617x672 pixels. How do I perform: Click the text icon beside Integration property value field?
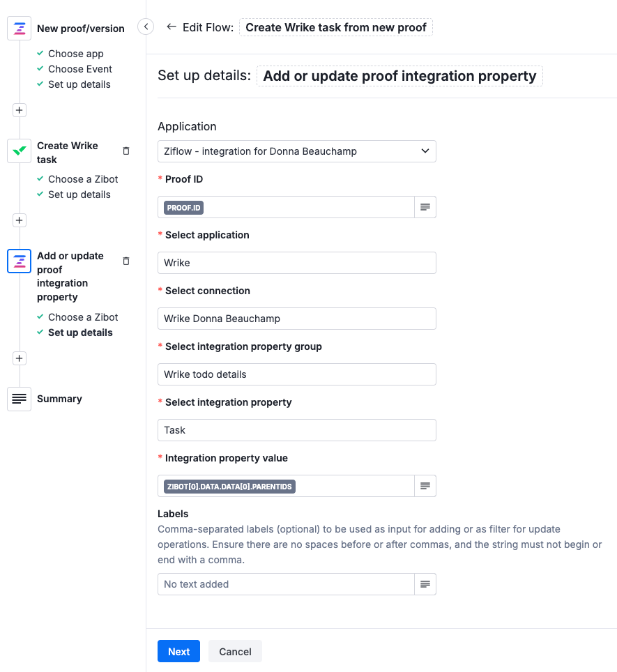point(425,486)
